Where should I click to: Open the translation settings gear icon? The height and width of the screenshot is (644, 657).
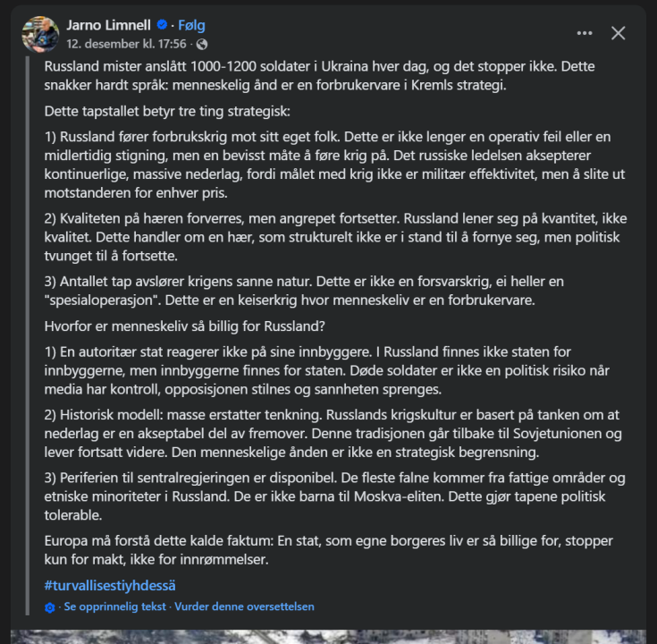click(50, 606)
